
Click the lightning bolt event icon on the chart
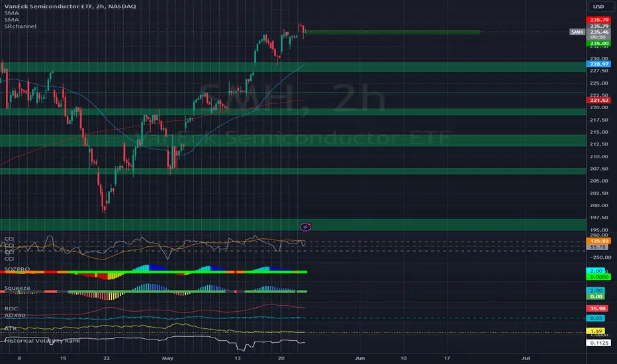click(305, 226)
